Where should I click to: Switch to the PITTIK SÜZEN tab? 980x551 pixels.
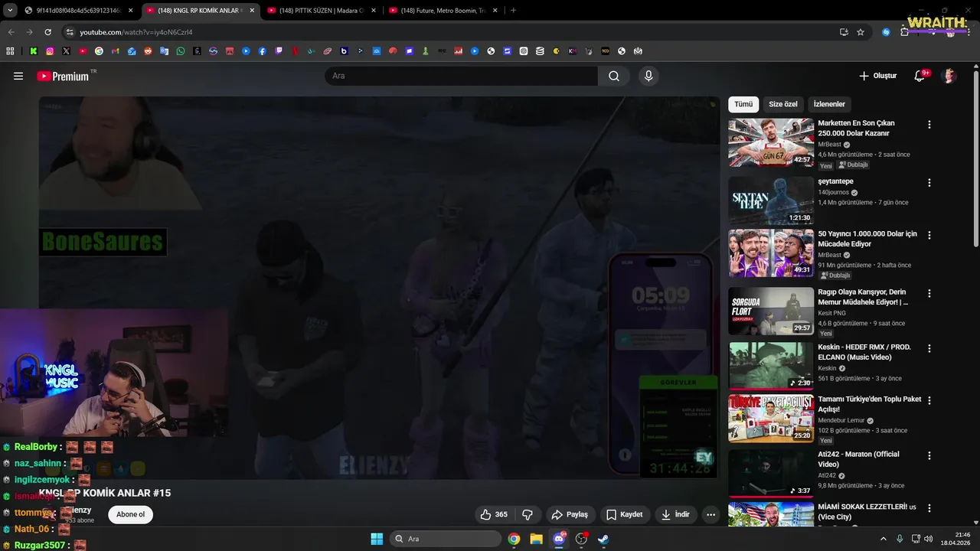[322, 11]
